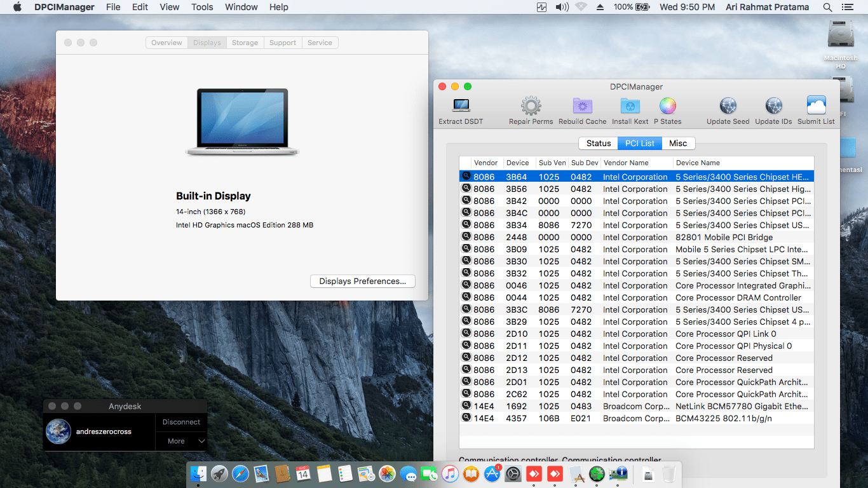
Task: Click the battery status in the menu bar
Action: [x=632, y=7]
